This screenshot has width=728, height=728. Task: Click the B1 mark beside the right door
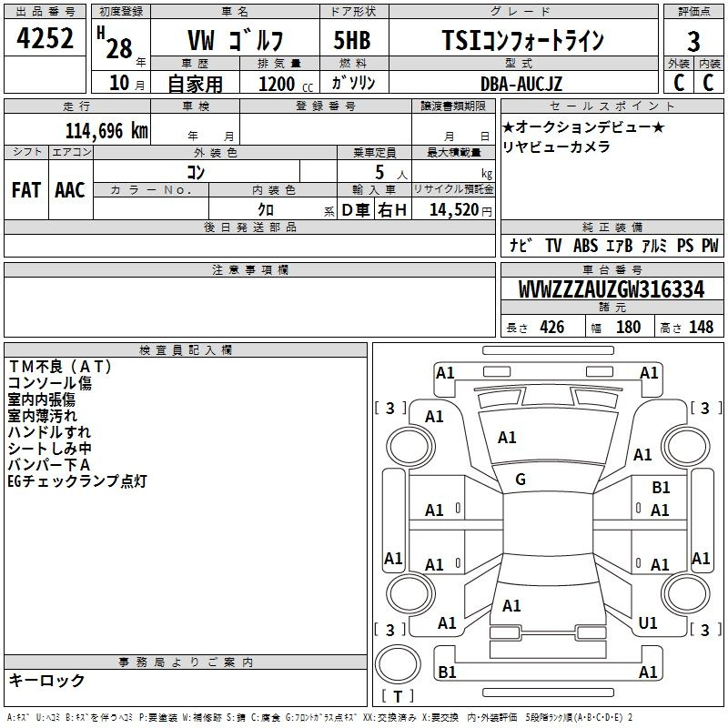661,489
